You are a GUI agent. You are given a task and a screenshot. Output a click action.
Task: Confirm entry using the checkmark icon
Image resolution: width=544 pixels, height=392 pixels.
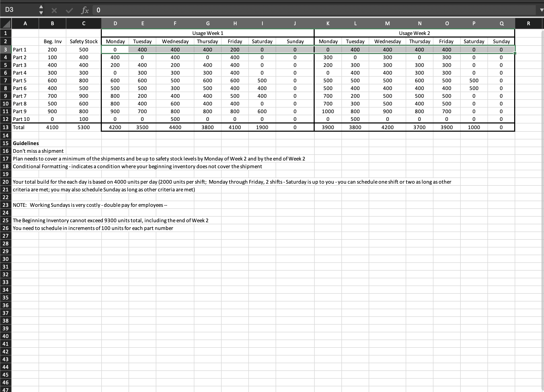coord(69,10)
